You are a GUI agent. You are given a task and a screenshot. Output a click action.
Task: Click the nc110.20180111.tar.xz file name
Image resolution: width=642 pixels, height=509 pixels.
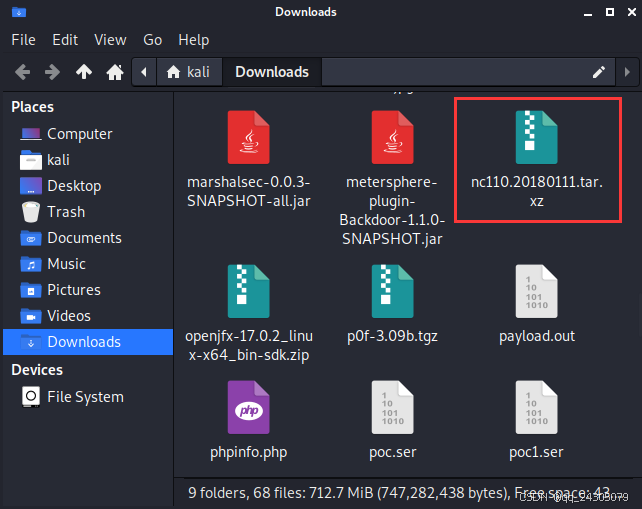537,191
